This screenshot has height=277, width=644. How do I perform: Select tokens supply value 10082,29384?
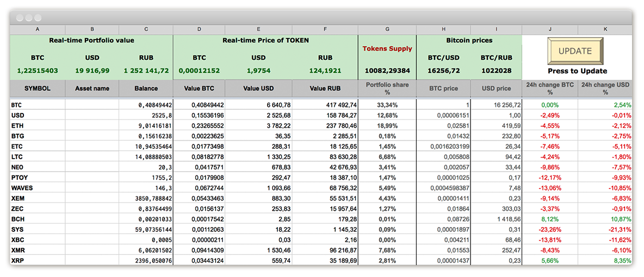click(x=387, y=71)
